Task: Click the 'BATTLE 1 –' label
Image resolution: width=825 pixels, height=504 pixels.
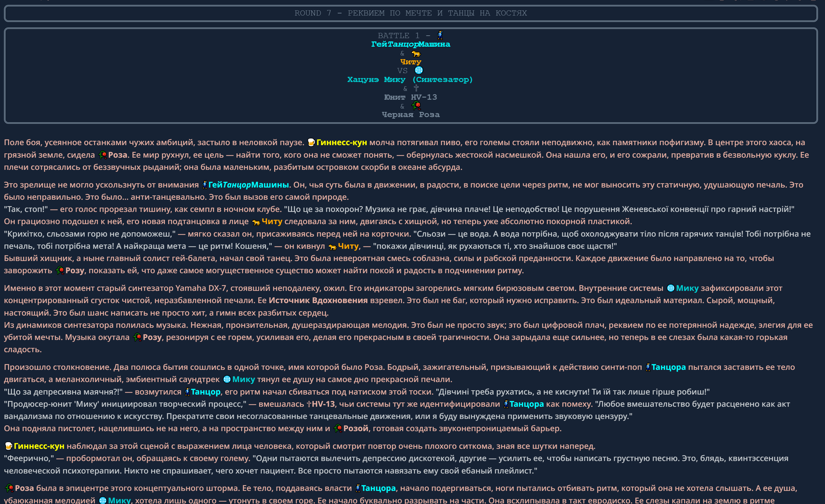Action: [405, 35]
